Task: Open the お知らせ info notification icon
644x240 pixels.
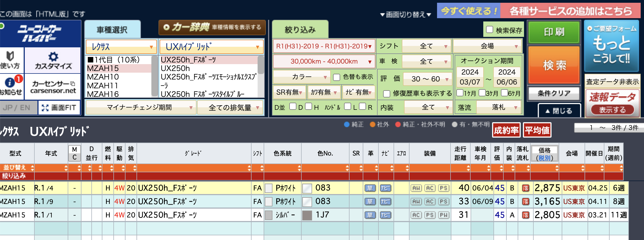Action: 10,86
